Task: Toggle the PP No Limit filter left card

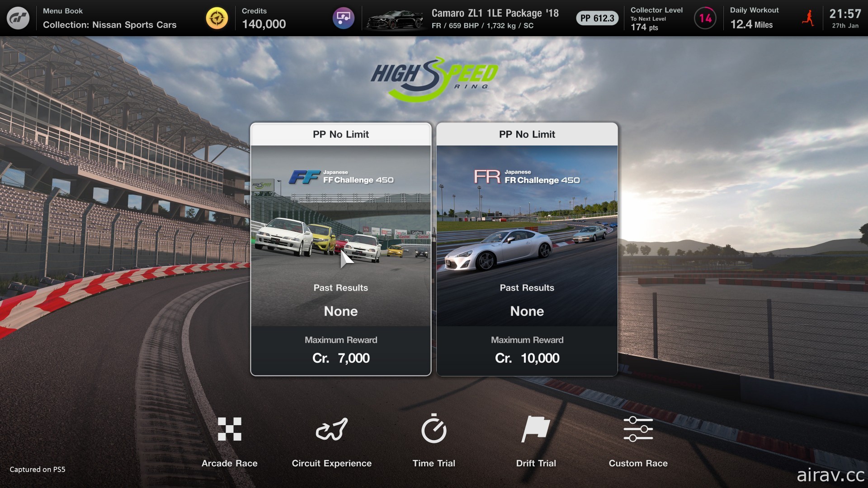Action: coord(340,133)
